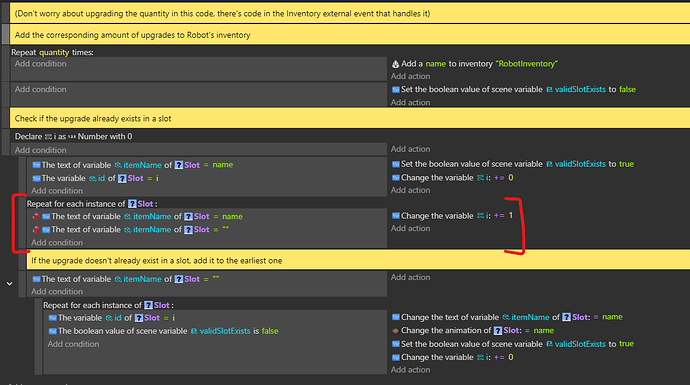Click 'Add action' under the last 'Change the variable i: += 0'
The image size is (690, 385).
click(x=410, y=370)
